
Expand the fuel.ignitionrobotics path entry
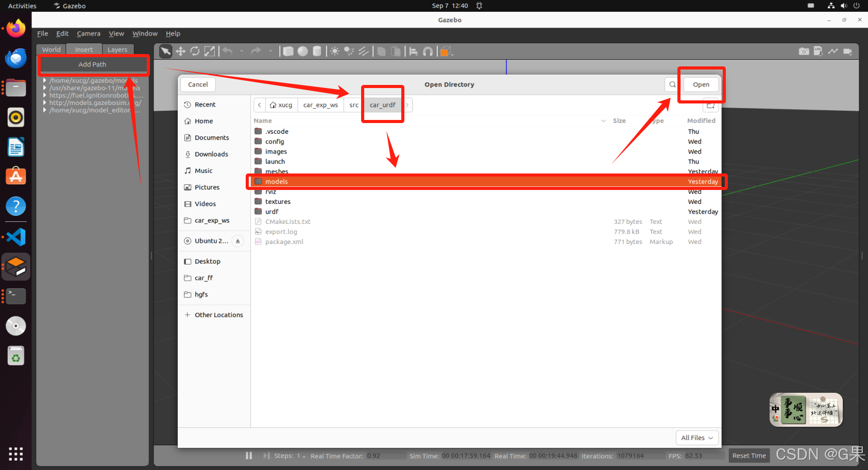45,95
